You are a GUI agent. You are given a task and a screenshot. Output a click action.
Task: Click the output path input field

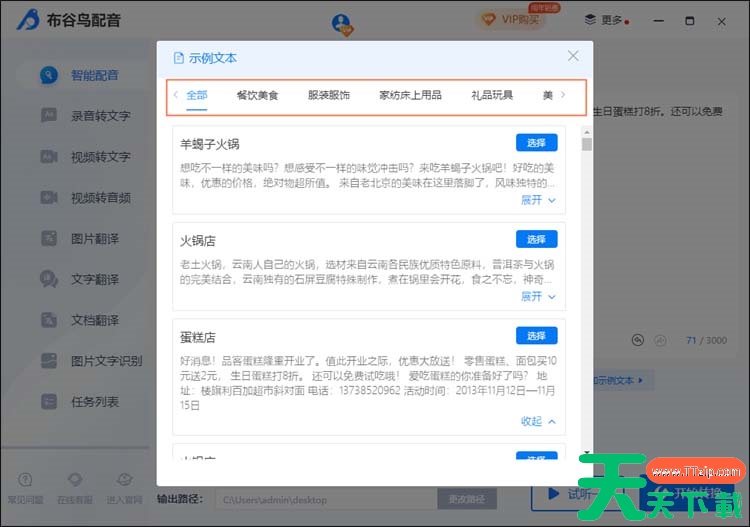pyautogui.click(x=326, y=500)
